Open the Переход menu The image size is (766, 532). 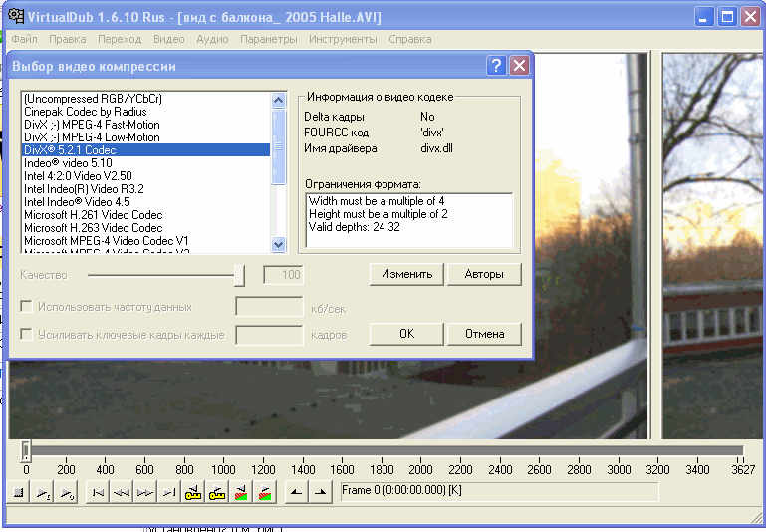[x=120, y=39]
